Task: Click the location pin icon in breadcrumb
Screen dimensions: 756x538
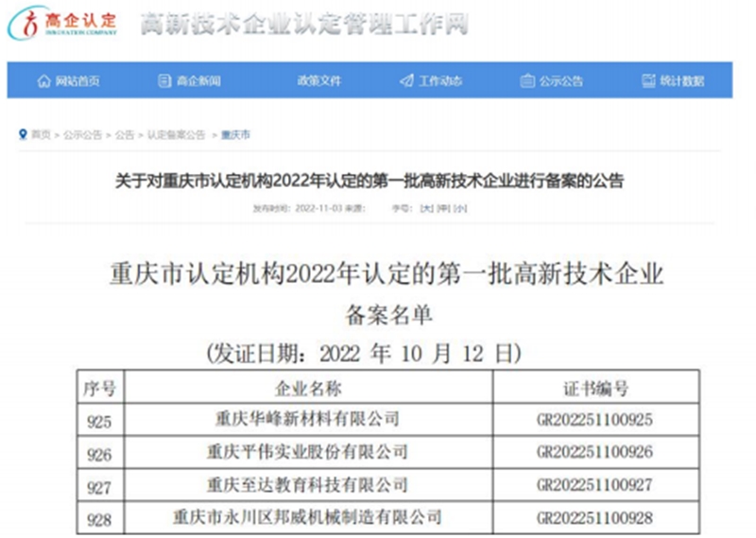Action: [x=23, y=135]
